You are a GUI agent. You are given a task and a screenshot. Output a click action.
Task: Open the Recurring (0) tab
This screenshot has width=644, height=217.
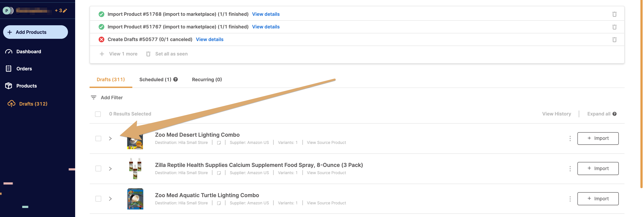(207, 80)
